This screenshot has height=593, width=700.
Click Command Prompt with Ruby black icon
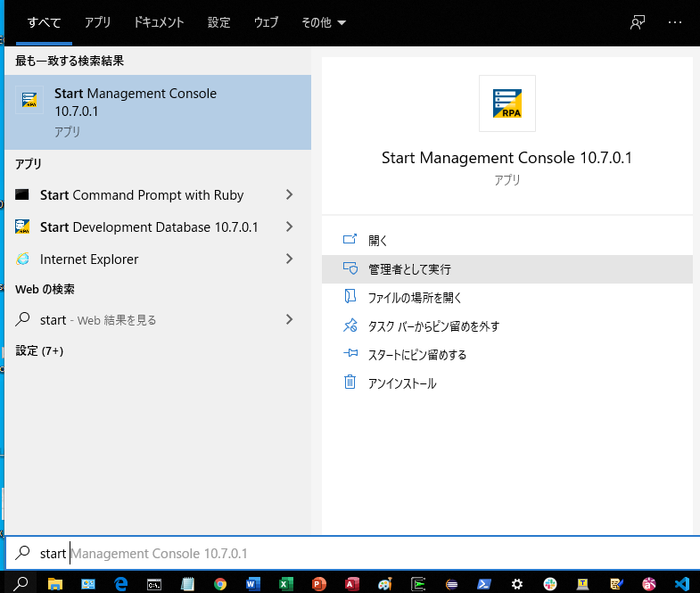22,194
